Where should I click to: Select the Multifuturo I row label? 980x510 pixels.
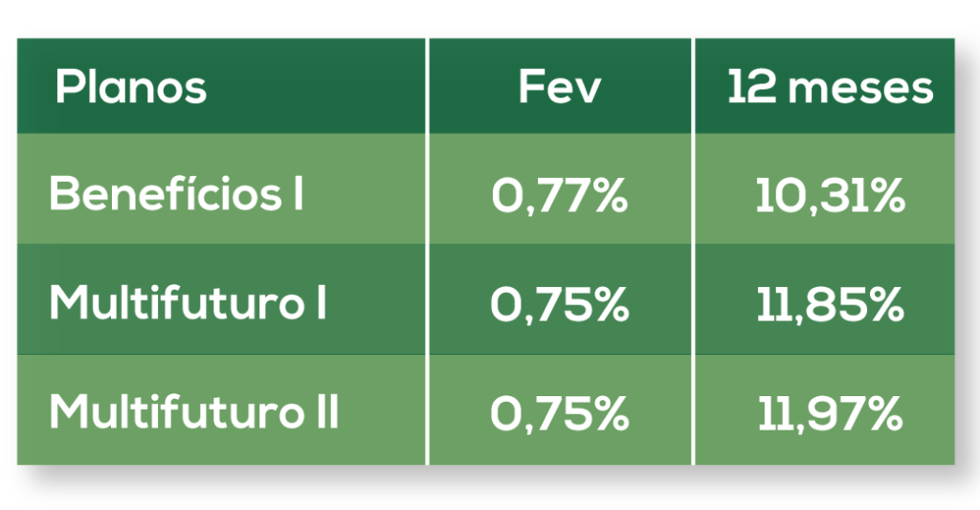(189, 303)
